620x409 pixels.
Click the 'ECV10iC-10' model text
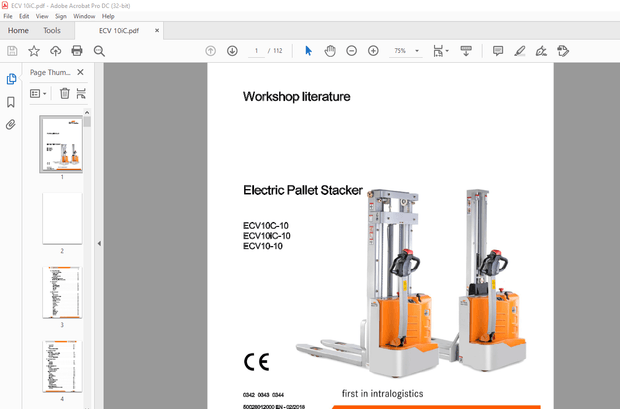pos(267,236)
